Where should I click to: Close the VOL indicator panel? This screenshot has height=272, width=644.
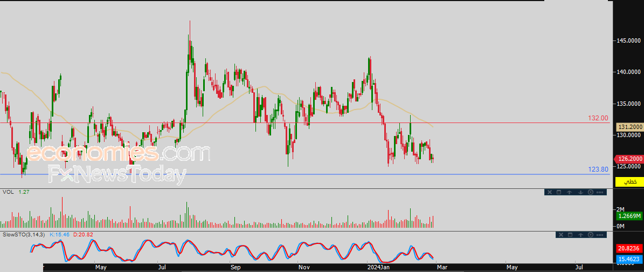point(550,192)
